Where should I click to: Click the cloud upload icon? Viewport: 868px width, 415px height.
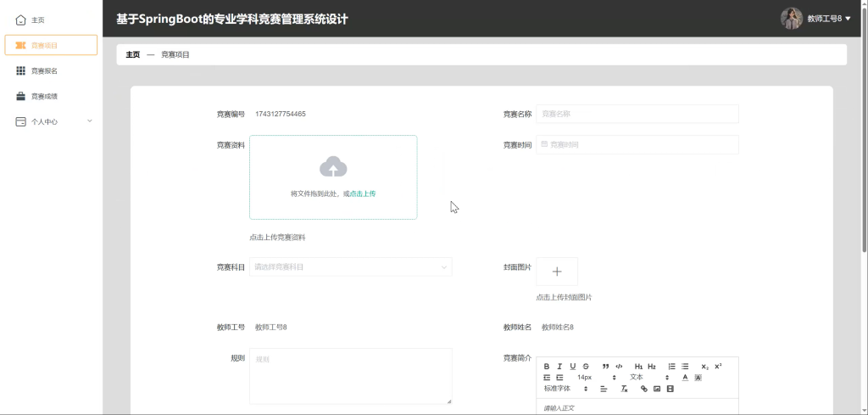click(333, 167)
